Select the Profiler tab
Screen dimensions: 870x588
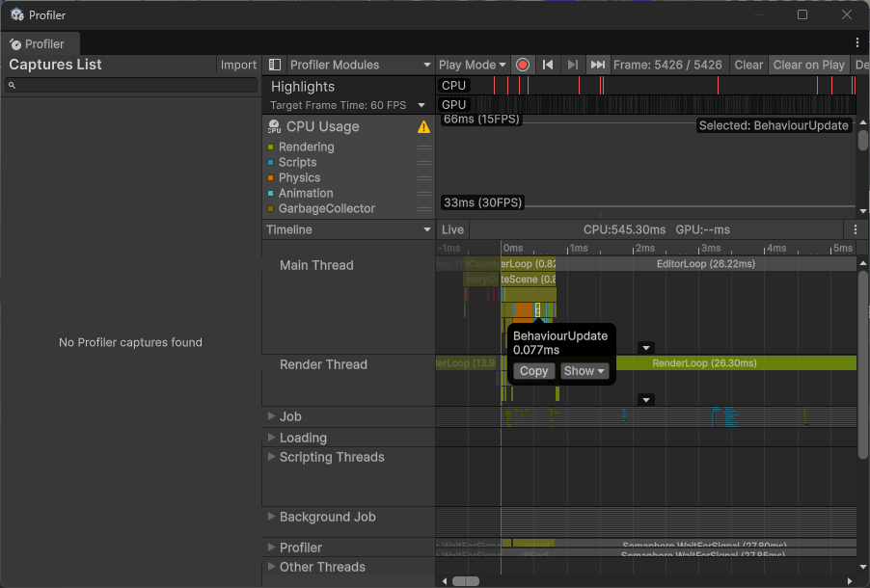click(x=40, y=43)
